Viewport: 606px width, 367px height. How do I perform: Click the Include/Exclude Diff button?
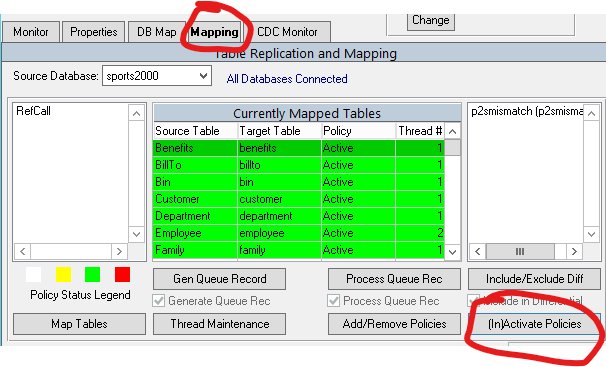pos(535,279)
